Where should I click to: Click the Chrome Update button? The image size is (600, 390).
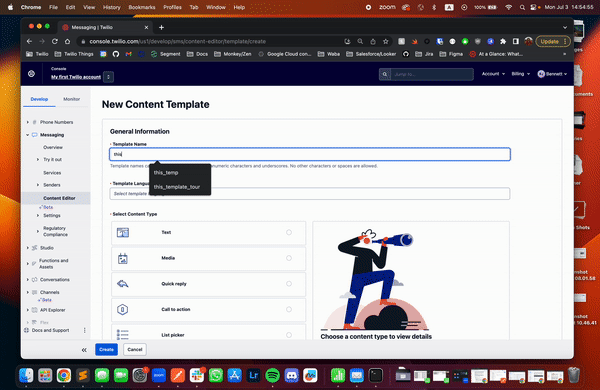tap(553, 41)
